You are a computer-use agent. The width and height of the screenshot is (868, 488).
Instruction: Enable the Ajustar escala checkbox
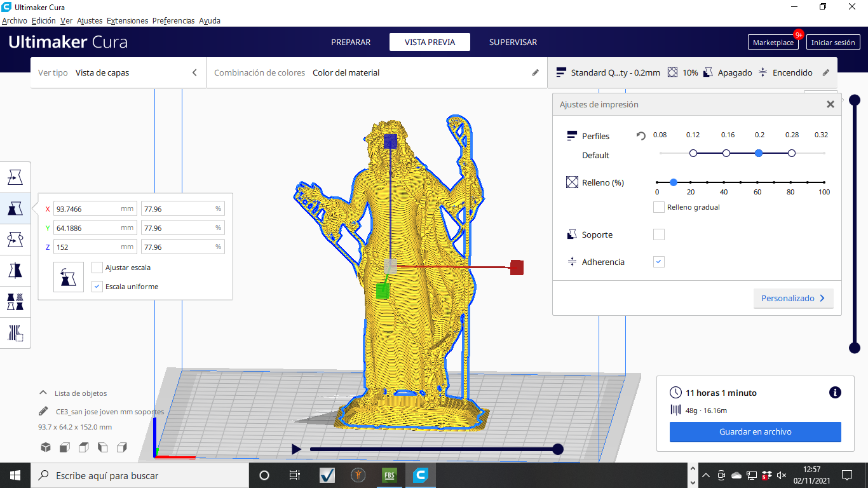[x=97, y=268]
